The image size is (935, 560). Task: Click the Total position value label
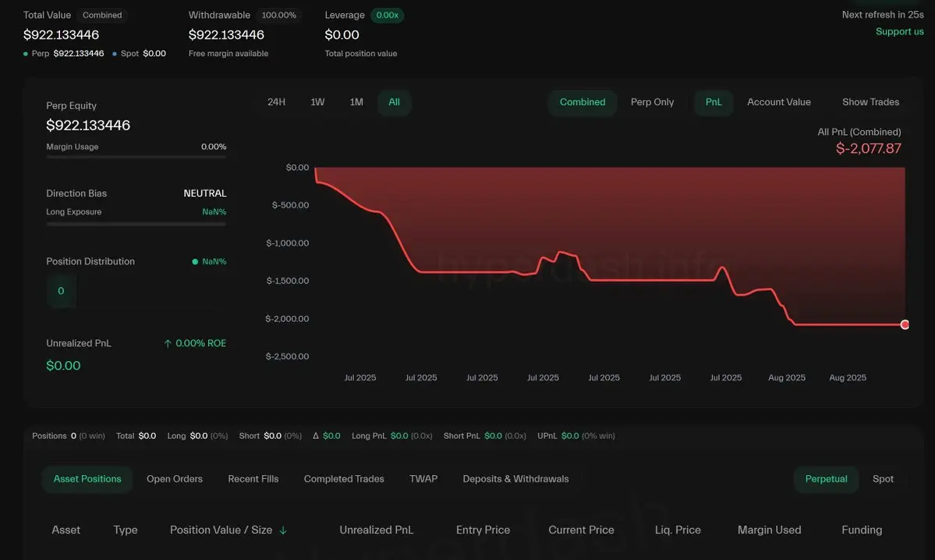click(x=361, y=54)
